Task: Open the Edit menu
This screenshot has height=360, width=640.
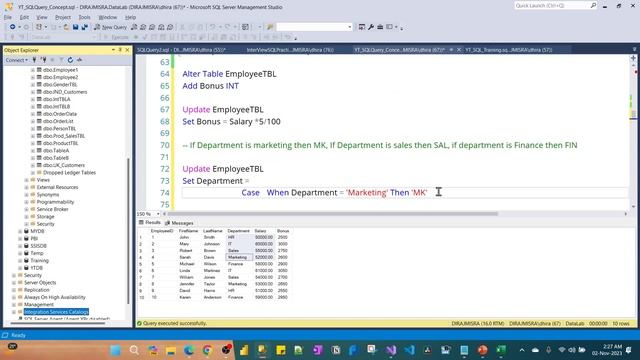Action: (24, 17)
